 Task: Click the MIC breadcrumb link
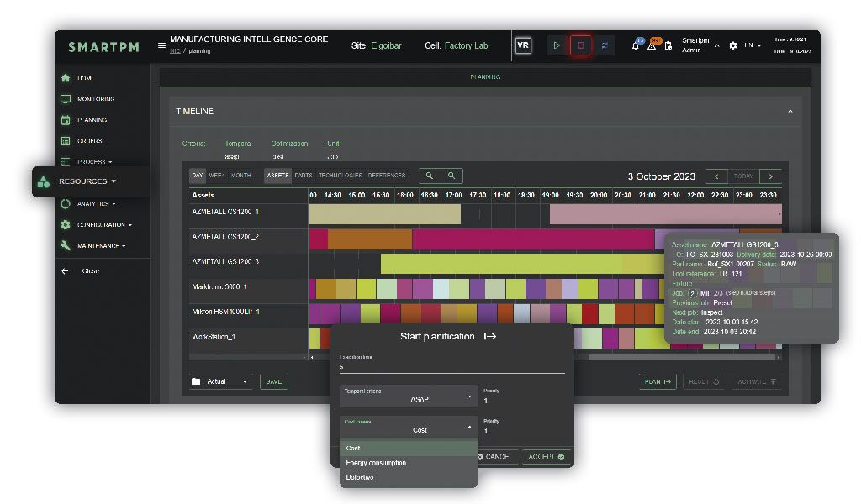pyautogui.click(x=175, y=51)
